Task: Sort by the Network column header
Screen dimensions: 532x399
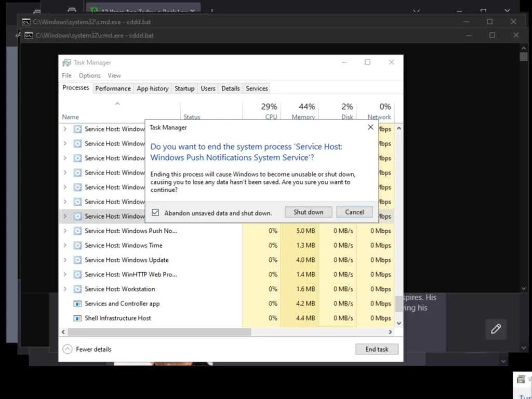Action: [379, 117]
